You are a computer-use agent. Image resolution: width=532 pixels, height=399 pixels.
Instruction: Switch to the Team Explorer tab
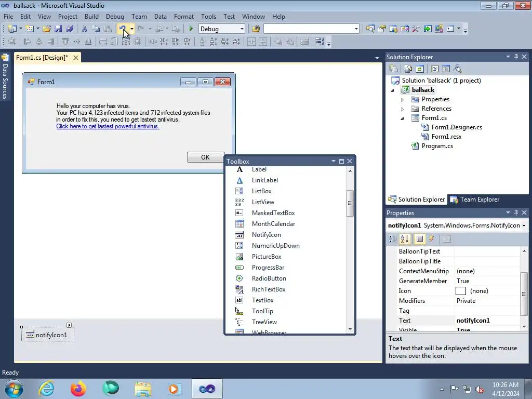pos(475,199)
